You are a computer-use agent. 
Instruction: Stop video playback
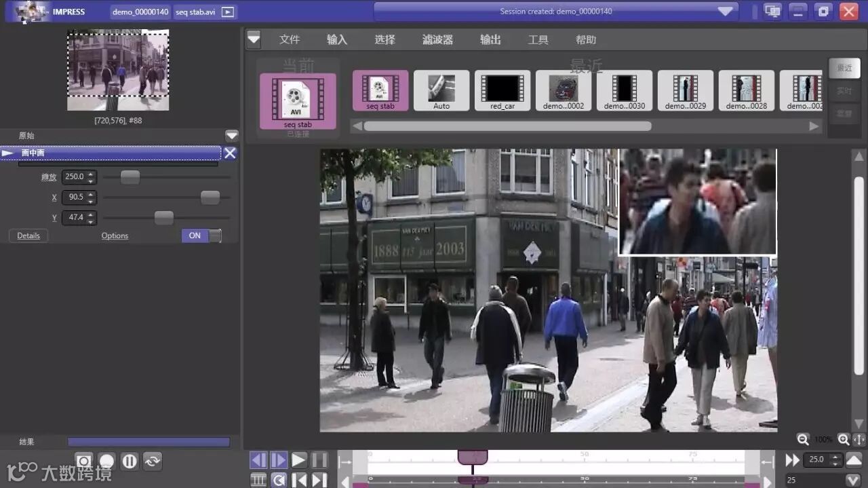tap(319, 460)
